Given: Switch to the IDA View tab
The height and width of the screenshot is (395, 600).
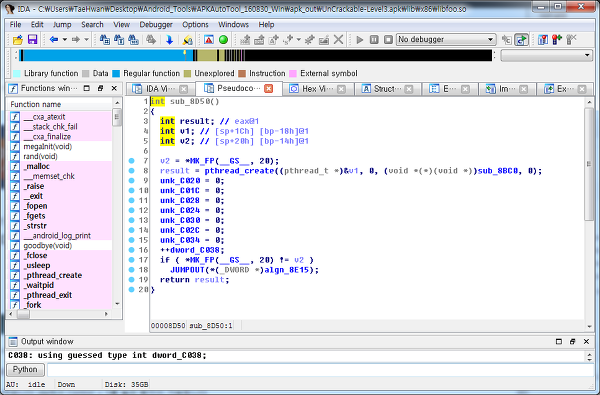Looking at the screenshot, I should [x=160, y=89].
